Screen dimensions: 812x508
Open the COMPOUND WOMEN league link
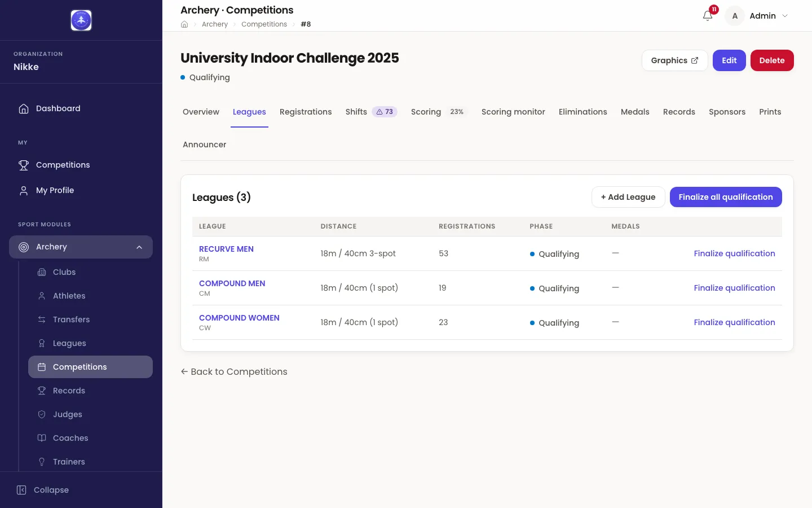[239, 318]
